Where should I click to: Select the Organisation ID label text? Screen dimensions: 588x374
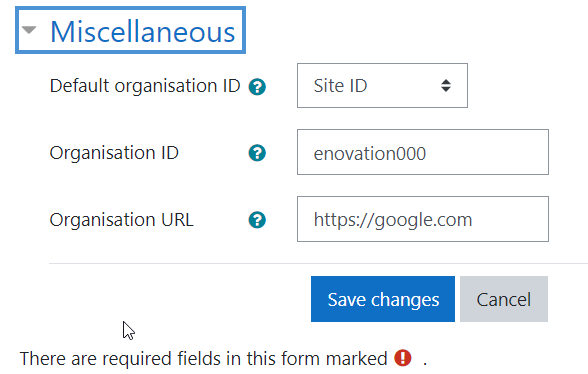tap(114, 153)
